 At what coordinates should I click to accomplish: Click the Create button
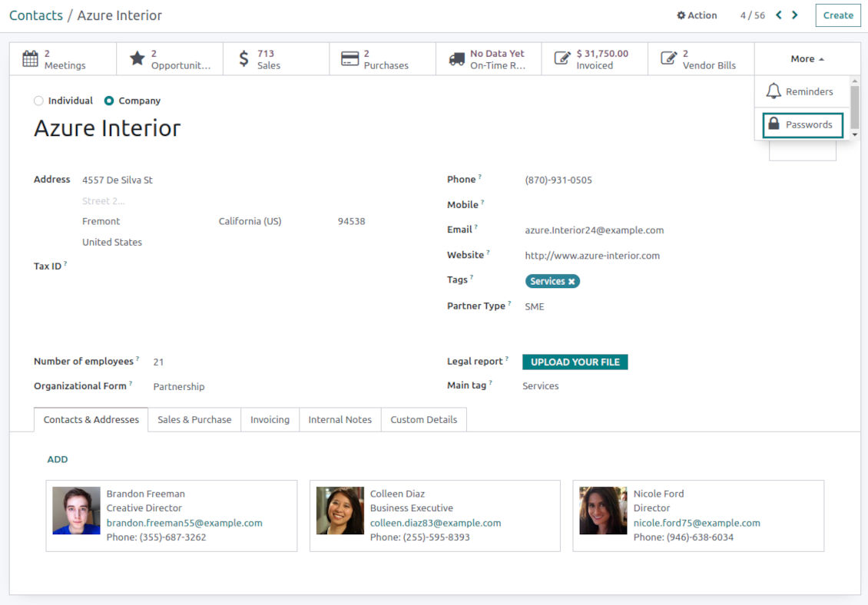click(x=838, y=15)
